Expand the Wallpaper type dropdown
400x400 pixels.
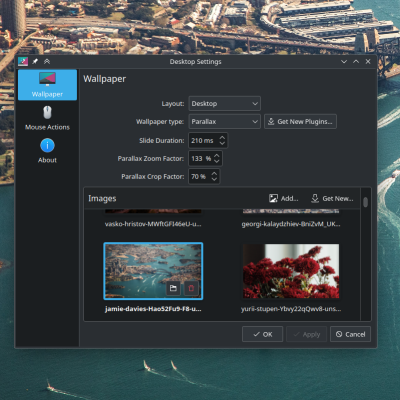point(225,122)
